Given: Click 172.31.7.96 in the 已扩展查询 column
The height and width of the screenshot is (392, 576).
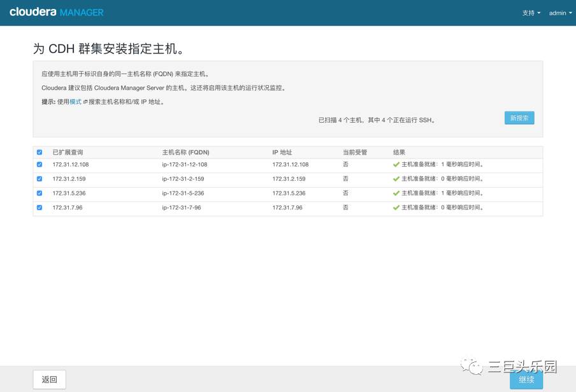Looking at the screenshot, I should [x=68, y=207].
